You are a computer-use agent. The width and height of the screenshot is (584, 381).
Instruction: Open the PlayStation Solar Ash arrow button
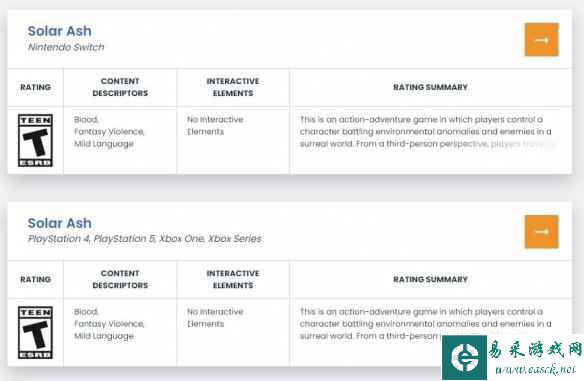[542, 232]
